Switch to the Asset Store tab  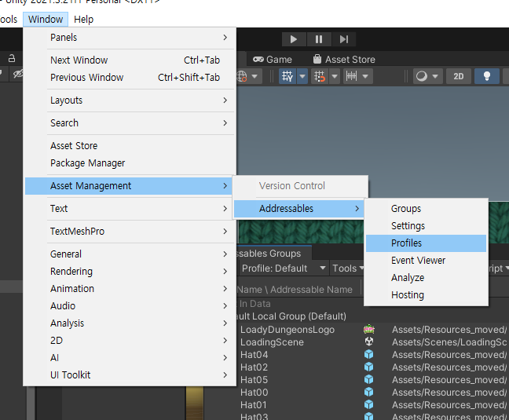pos(344,60)
